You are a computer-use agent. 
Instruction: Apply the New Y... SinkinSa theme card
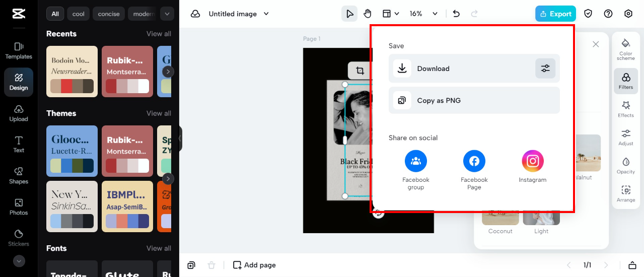tap(72, 206)
